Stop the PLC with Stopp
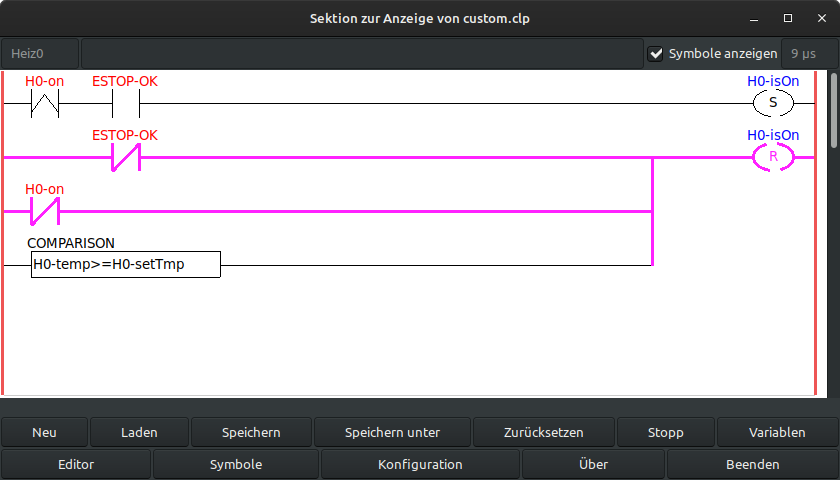840x480 pixels. click(x=665, y=433)
